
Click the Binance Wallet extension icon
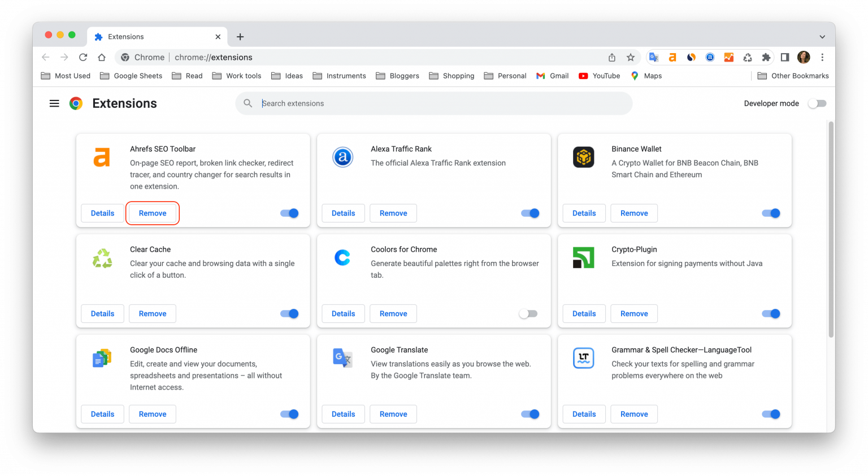(583, 157)
